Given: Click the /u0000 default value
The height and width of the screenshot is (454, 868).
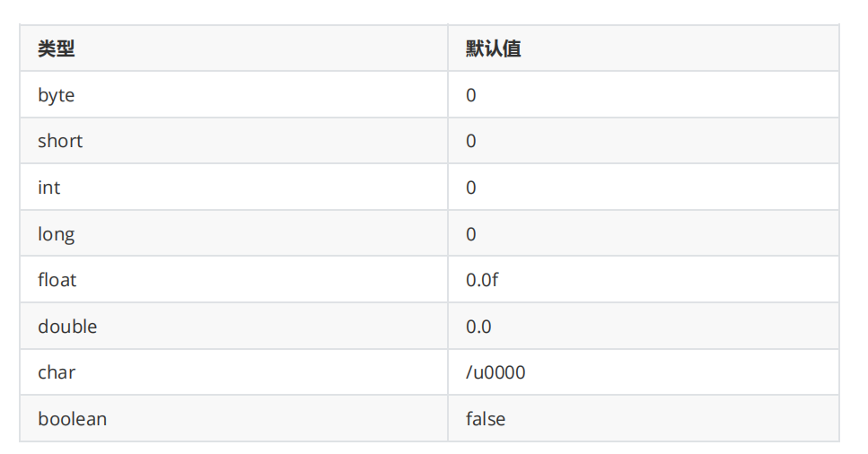Looking at the screenshot, I should 495,372.
